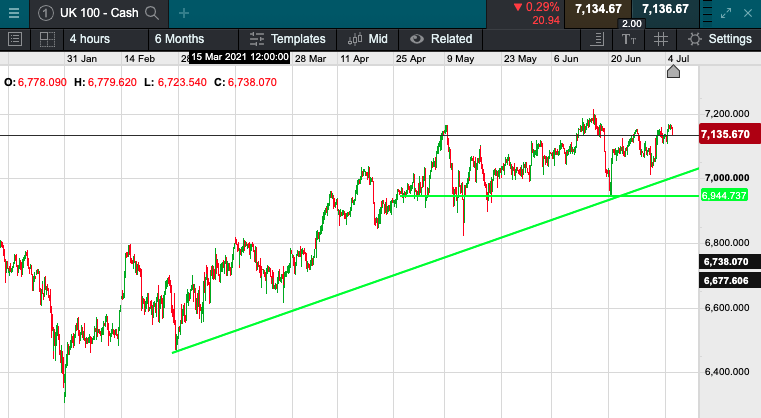761x418 pixels.
Task: Click the 2.00 spread value
Action: (x=631, y=24)
